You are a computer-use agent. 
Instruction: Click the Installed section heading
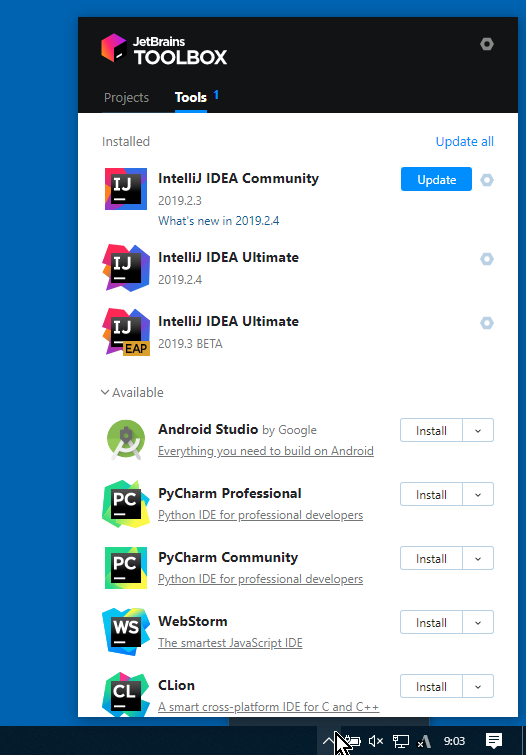[126, 142]
